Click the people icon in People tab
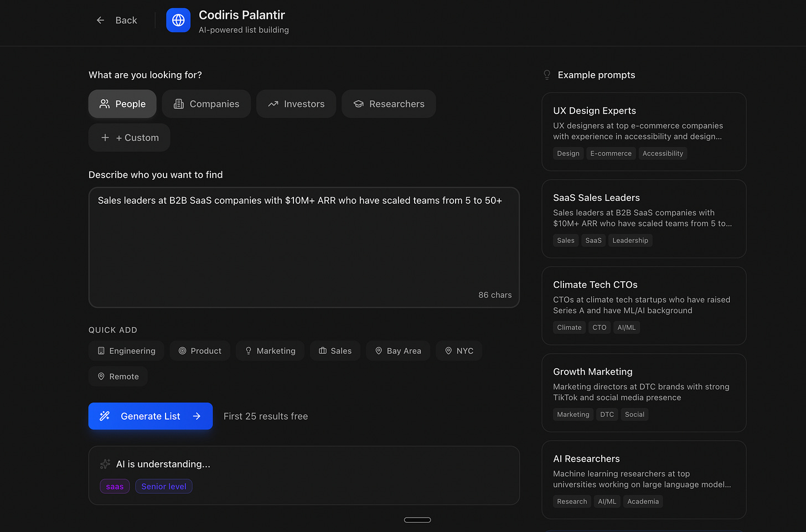The width and height of the screenshot is (806, 532). [105, 104]
